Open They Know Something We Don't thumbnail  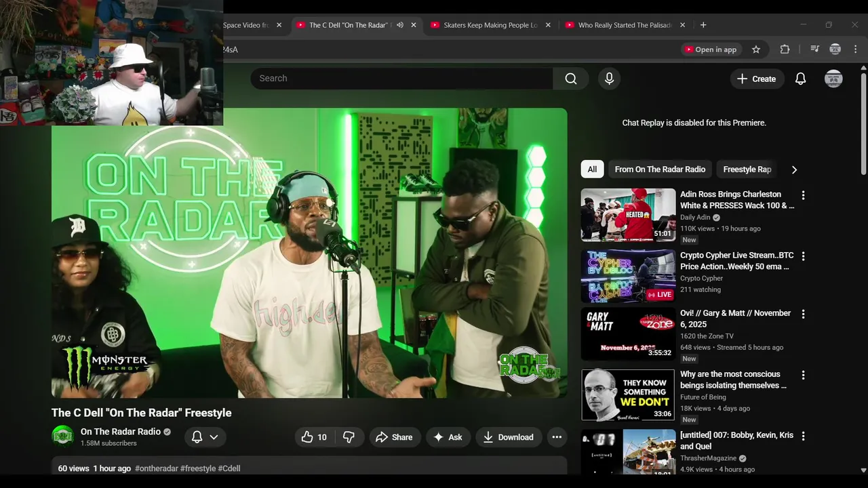coord(628,395)
